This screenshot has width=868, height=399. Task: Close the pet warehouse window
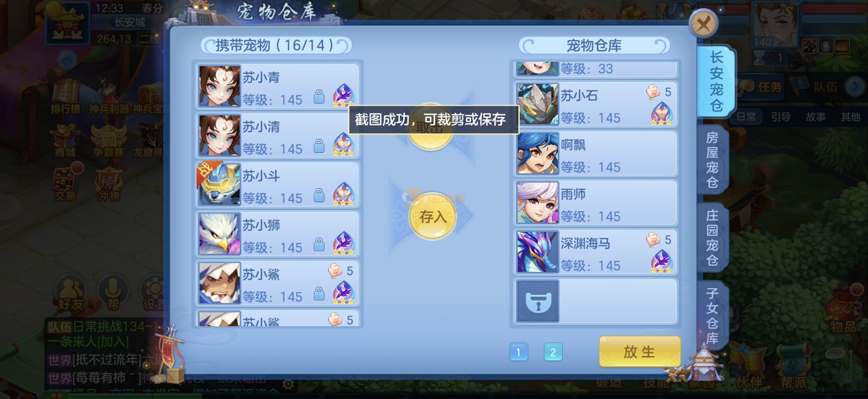click(x=703, y=23)
